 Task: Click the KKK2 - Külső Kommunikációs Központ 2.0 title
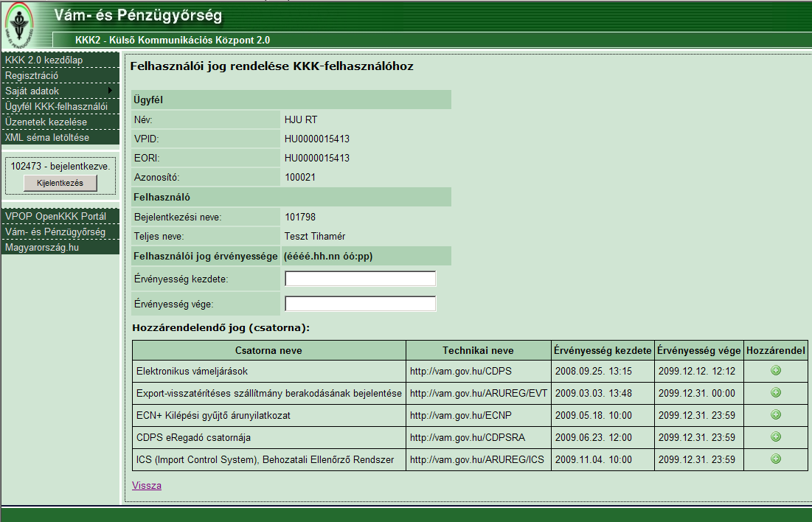coord(173,41)
